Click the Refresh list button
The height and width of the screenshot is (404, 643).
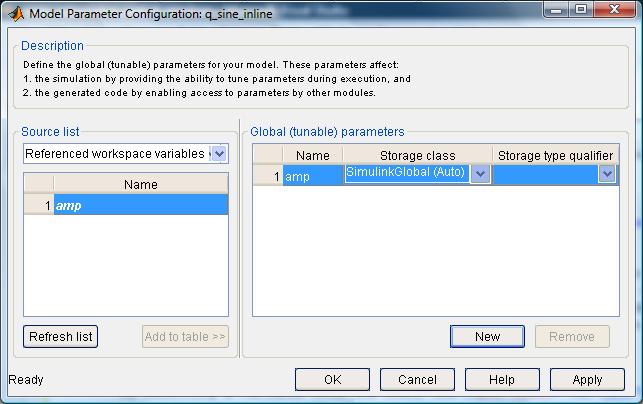(x=61, y=337)
